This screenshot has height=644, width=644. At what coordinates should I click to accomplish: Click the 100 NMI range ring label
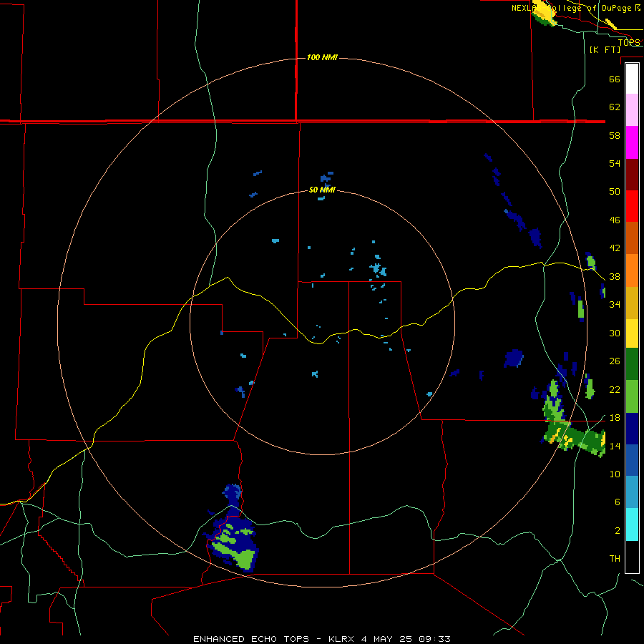[x=322, y=57]
